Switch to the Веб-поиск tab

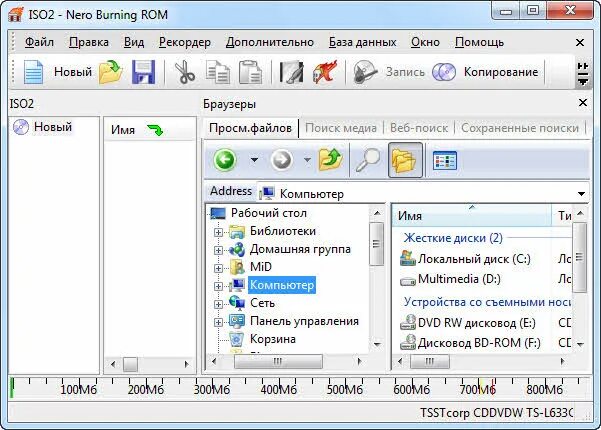(419, 128)
